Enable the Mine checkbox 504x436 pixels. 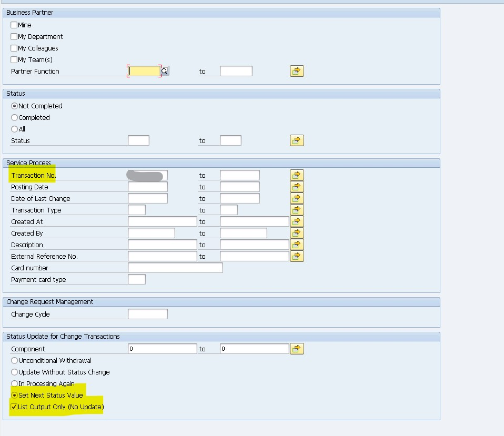point(14,25)
